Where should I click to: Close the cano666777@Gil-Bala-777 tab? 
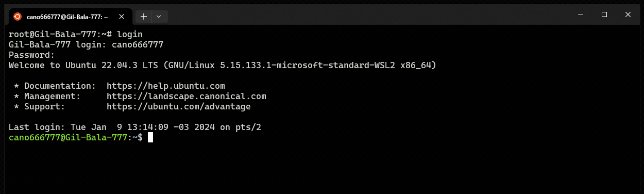tap(122, 17)
